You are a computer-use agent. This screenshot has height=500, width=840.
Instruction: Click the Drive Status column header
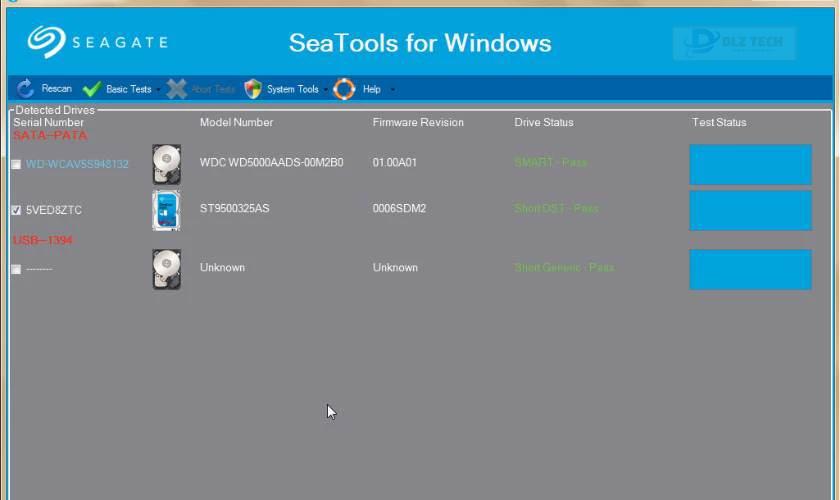tap(544, 122)
